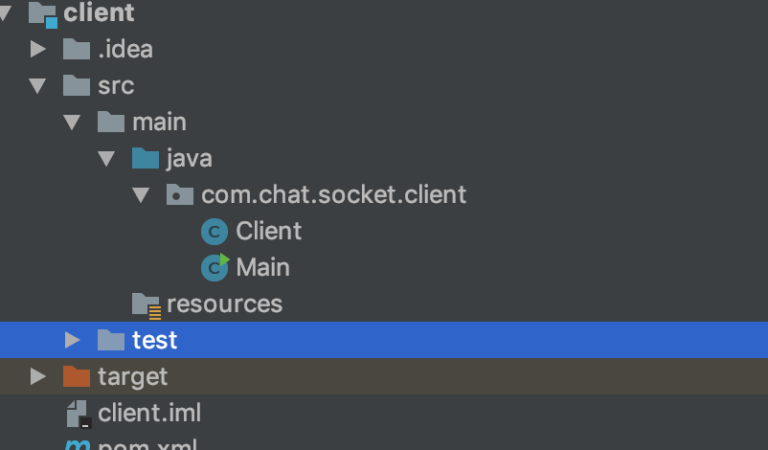Expand the target folder arrow
Image resolution: width=768 pixels, height=450 pixels.
click(x=38, y=376)
